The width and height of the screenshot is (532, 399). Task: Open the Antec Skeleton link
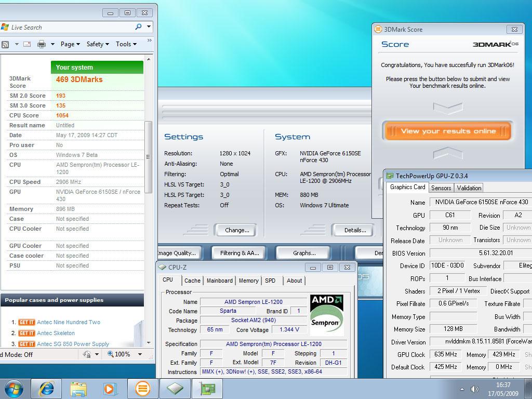pyautogui.click(x=56, y=333)
